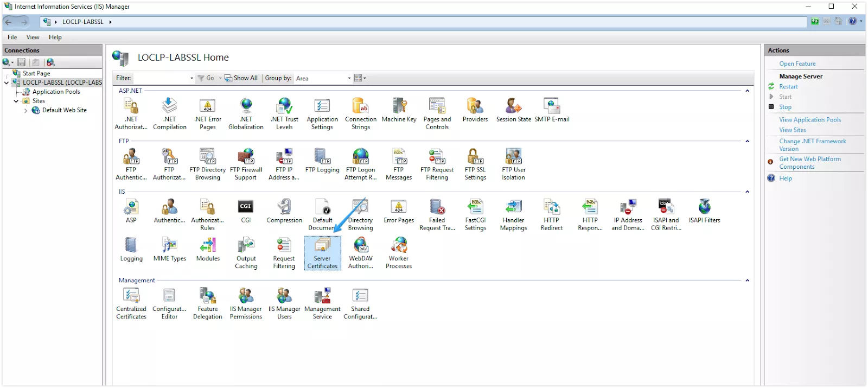Click Restart under Manage Server
Image resolution: width=868 pixels, height=388 pixels.
pyautogui.click(x=788, y=87)
